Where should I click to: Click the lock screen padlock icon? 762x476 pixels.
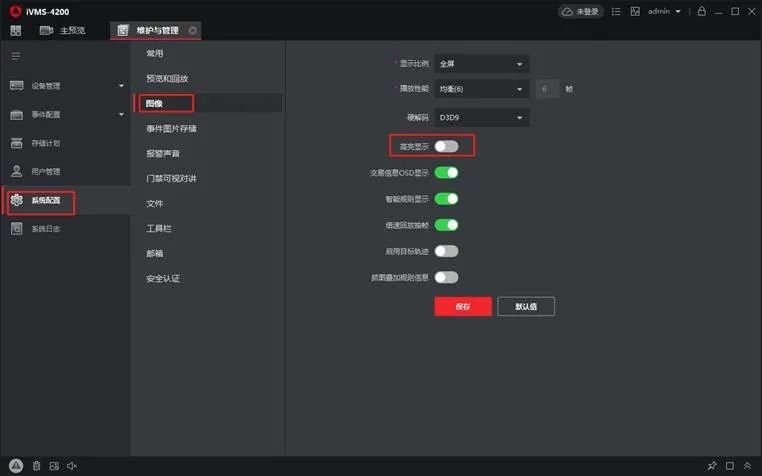pos(702,11)
